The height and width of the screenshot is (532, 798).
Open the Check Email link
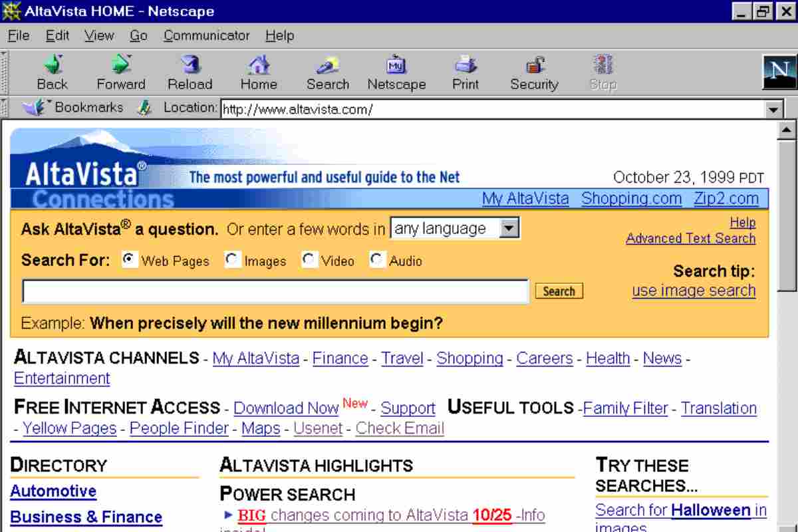(400, 428)
